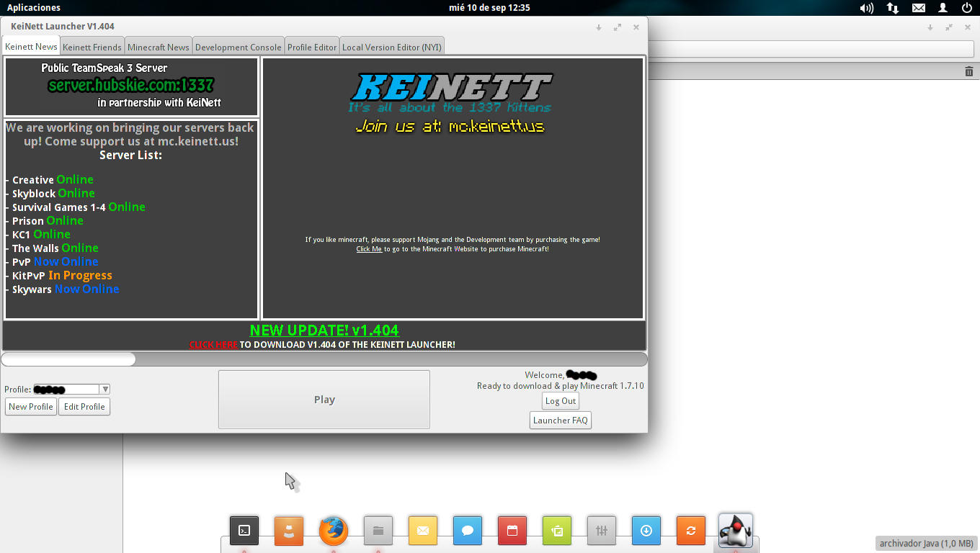
Task: Minimize the KeiNett Launcher window
Action: pos(599,27)
